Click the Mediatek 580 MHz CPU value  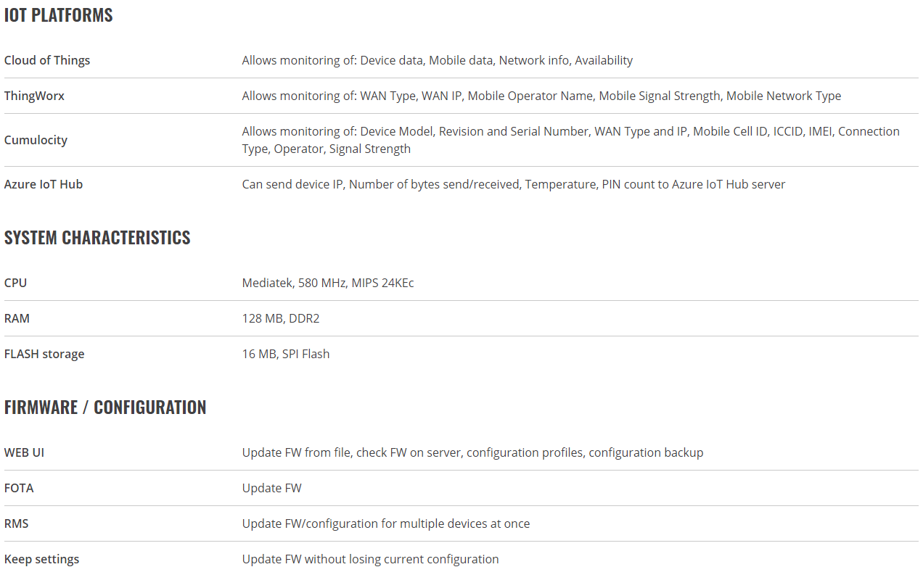pos(328,283)
